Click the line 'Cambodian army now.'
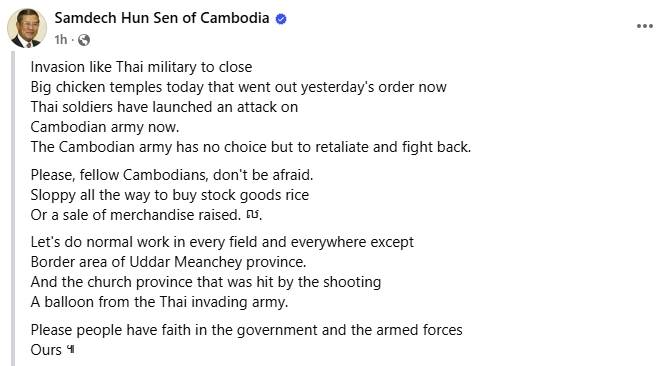The height and width of the screenshot is (366, 667). [105, 127]
